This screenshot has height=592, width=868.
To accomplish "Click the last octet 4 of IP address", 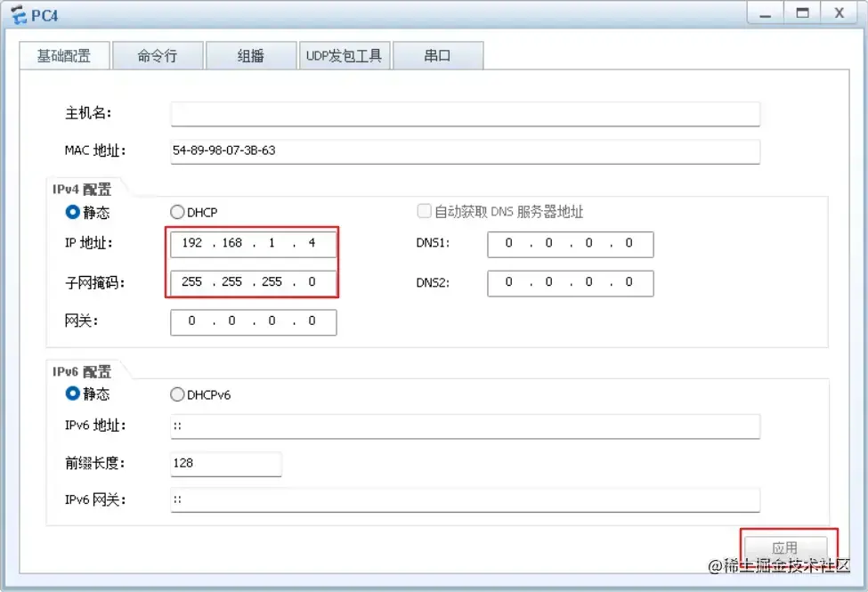I will (312, 243).
